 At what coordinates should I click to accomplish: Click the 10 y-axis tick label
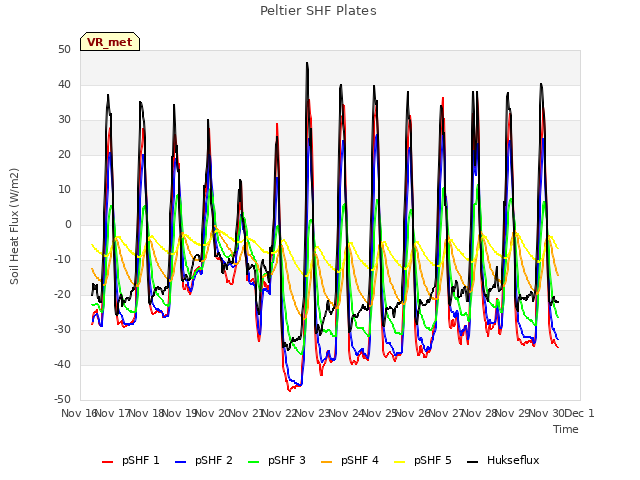pos(64,190)
